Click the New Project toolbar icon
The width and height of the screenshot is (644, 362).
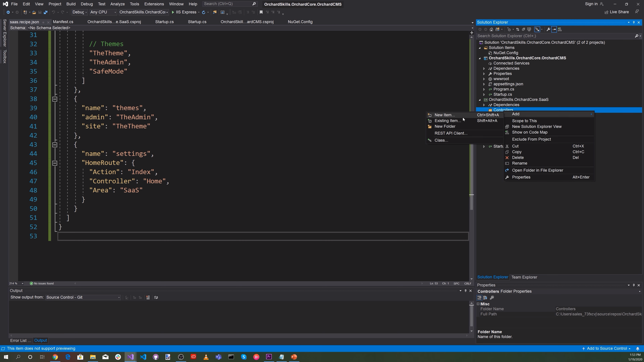click(x=25, y=12)
